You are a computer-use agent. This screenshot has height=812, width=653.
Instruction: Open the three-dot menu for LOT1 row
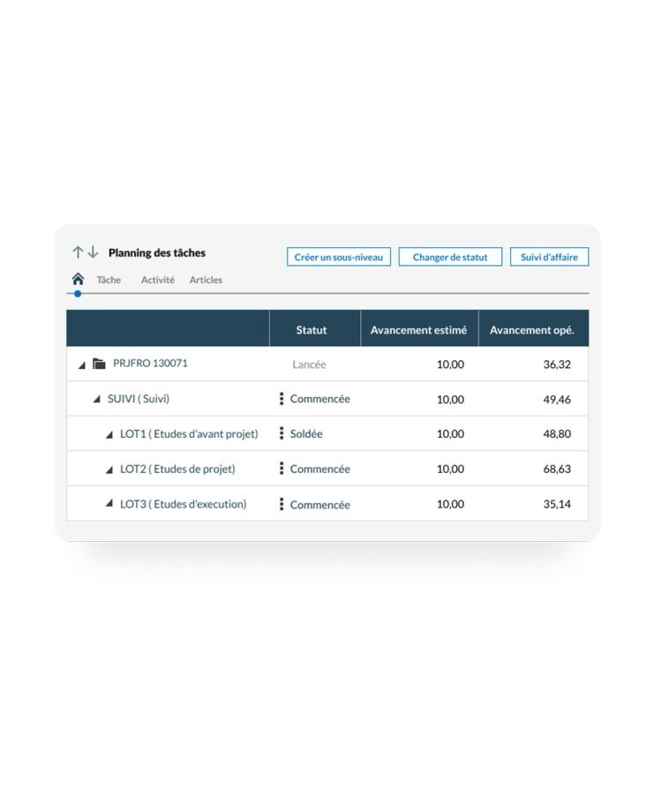point(281,433)
